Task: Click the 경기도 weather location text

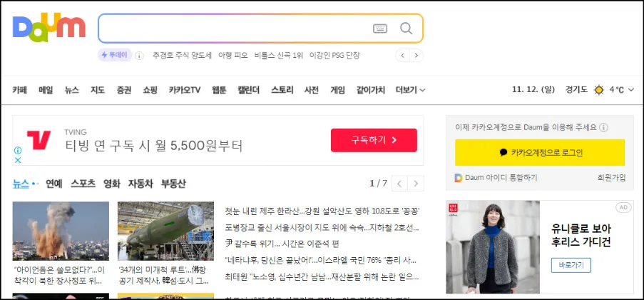Action: [x=576, y=90]
